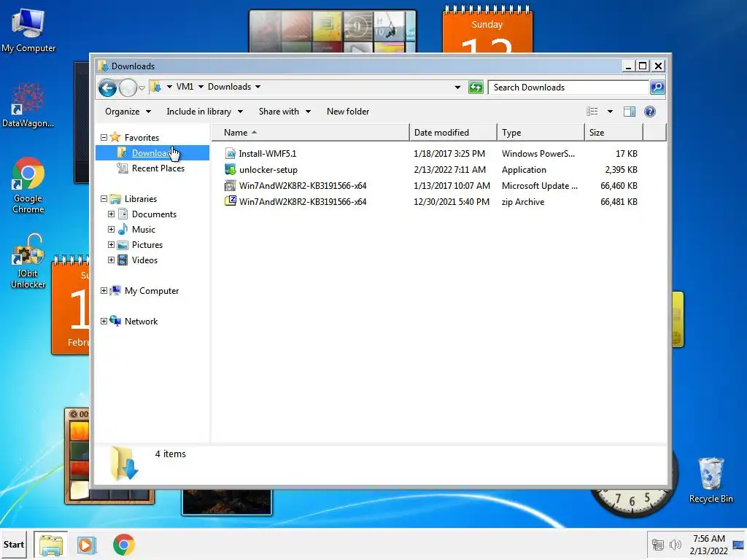Click the folder icon in the address bar
The height and width of the screenshot is (560, 747).
pos(156,87)
